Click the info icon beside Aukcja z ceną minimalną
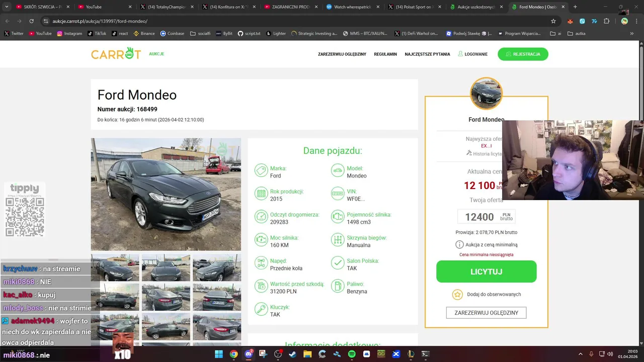Image resolution: width=644 pixels, height=362 pixels. point(459,244)
